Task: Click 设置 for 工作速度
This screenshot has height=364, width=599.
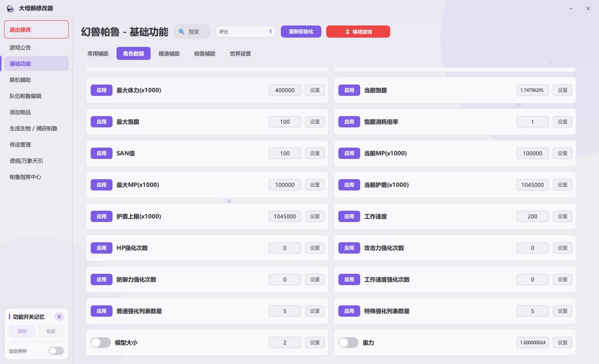Action: point(563,216)
